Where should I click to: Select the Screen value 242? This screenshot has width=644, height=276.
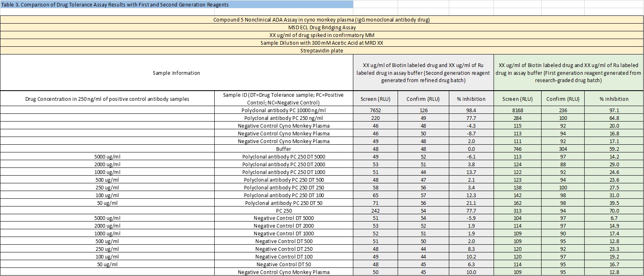(375, 211)
